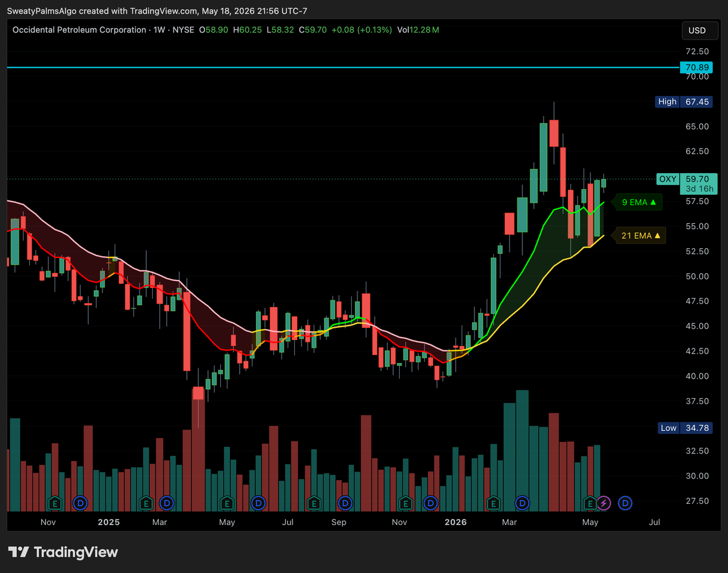Image resolution: width=728 pixels, height=573 pixels.
Task: Click the purple lightning event marker
Action: 604,503
